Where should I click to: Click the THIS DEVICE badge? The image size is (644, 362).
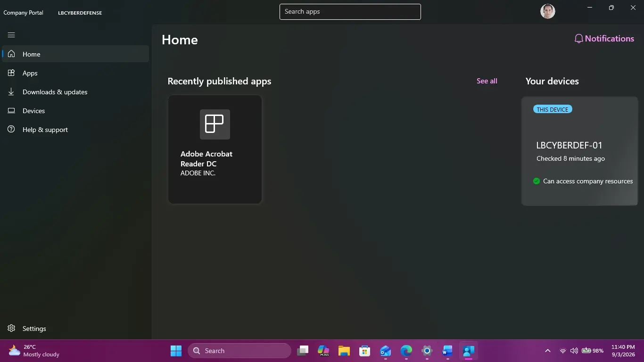coord(553,109)
